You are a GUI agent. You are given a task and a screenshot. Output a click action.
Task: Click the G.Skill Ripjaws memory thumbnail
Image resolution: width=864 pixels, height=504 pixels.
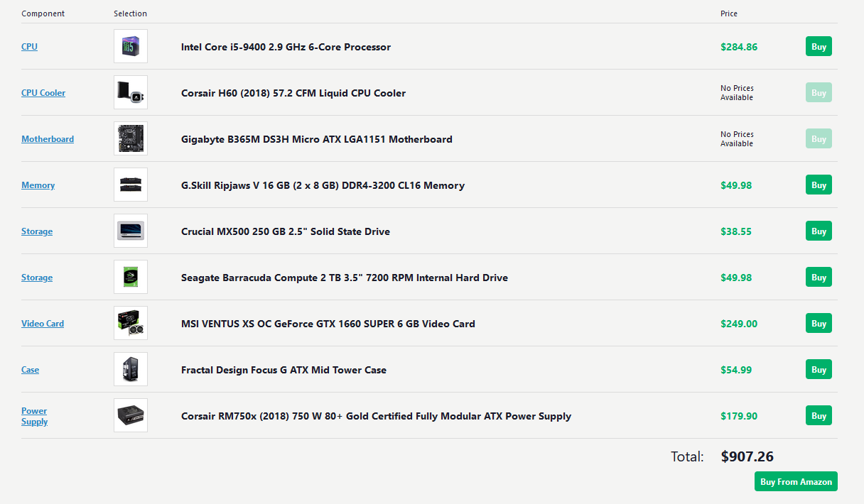(131, 185)
